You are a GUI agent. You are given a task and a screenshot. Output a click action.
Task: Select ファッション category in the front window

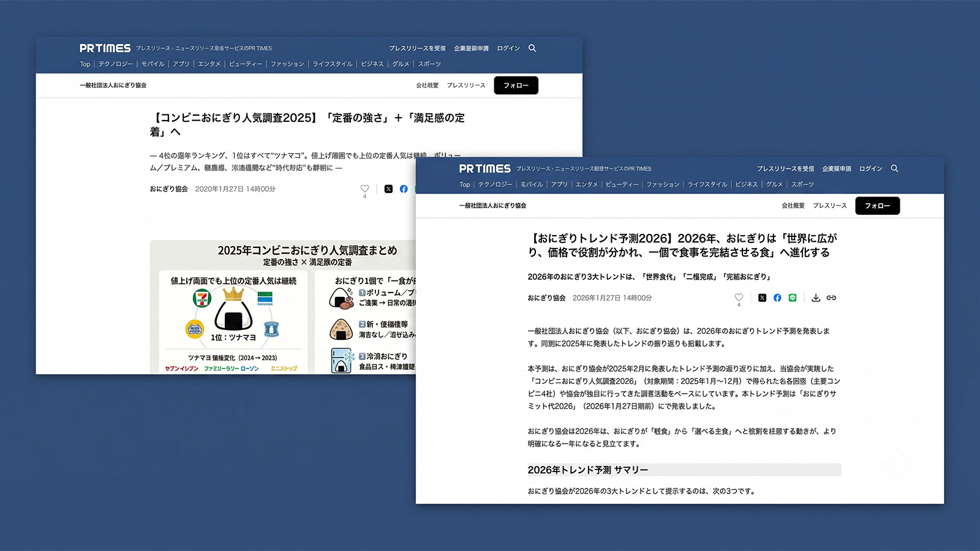click(663, 184)
